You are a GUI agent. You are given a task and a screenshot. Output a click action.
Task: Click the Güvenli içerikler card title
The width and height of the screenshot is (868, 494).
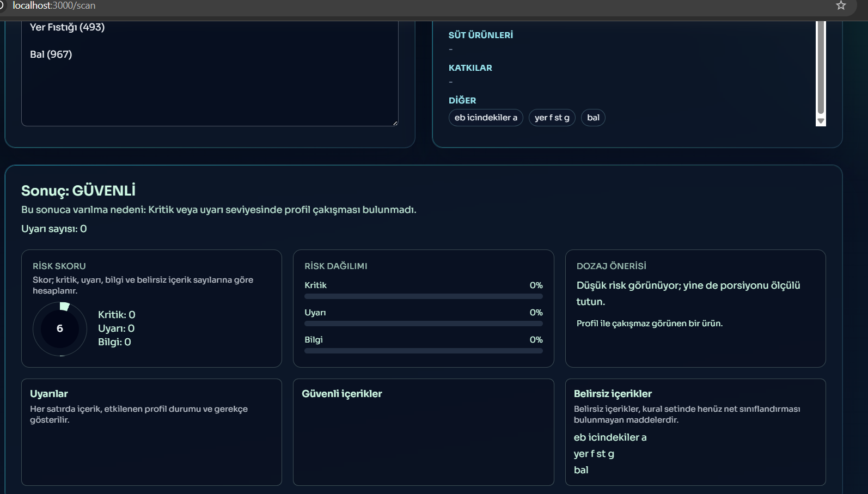tap(342, 394)
